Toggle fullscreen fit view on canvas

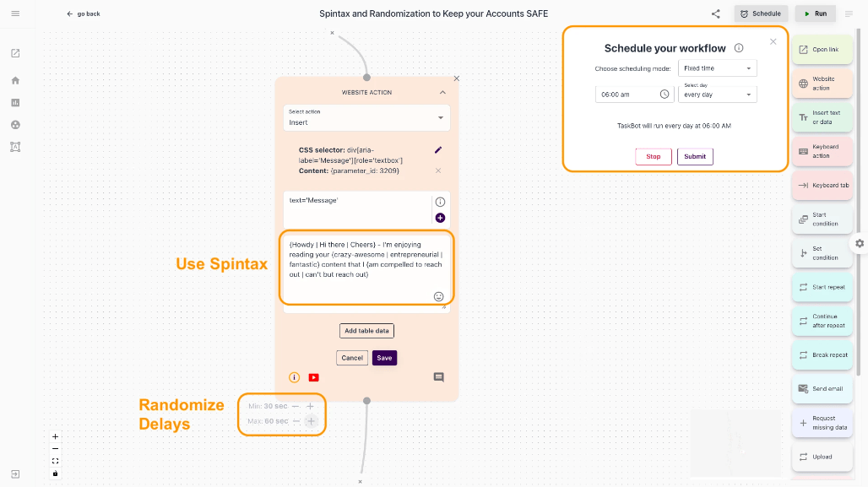click(56, 461)
